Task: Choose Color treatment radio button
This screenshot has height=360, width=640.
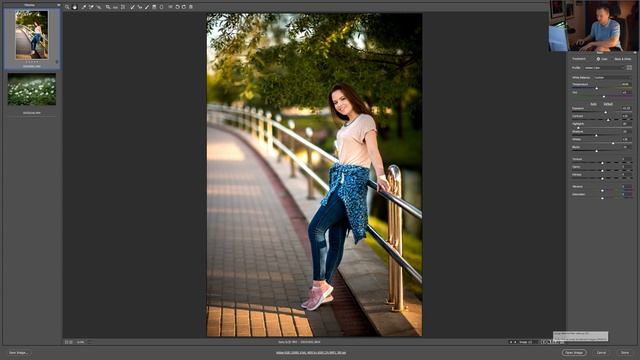Action: [598, 59]
